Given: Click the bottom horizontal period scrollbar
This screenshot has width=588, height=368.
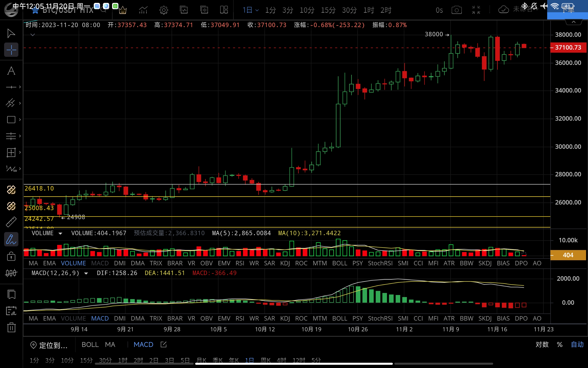Looking at the screenshot, I should click(294, 364).
